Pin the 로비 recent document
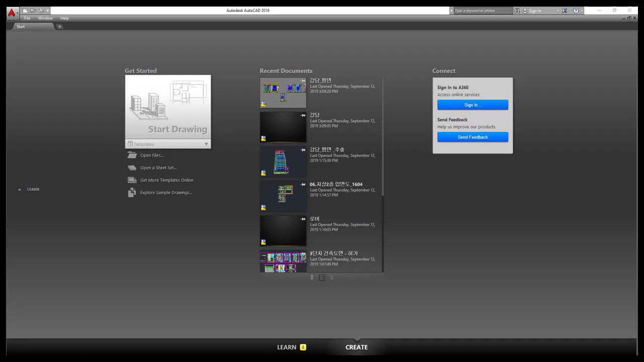The width and height of the screenshot is (644, 362). pyautogui.click(x=303, y=219)
